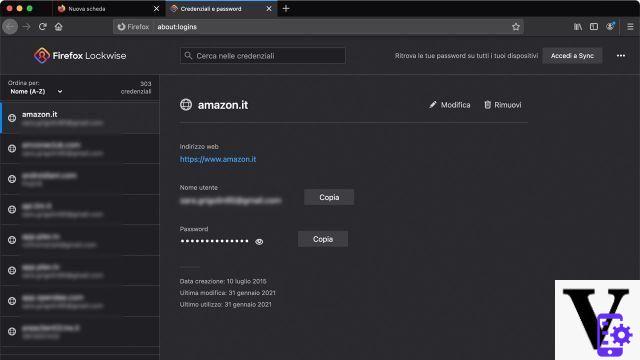Close the Credenziali e password tab
The image size is (640, 360).
point(269,9)
